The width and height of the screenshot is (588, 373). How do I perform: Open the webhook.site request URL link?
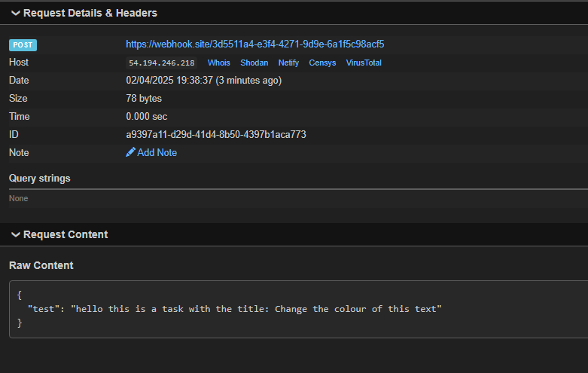(x=255, y=44)
